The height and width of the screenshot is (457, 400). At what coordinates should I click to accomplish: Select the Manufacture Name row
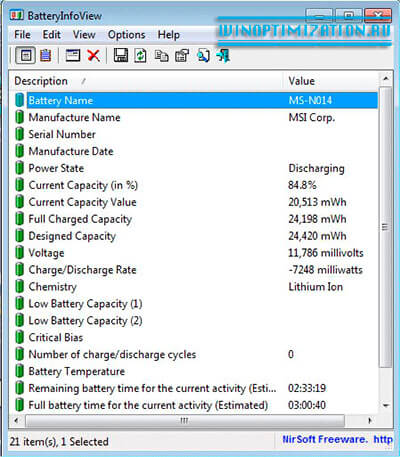[196, 117]
